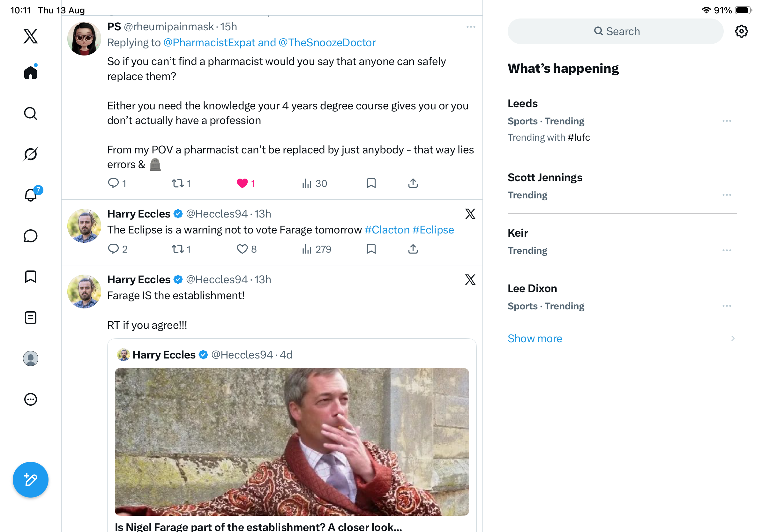Open the Lists icon in sidebar
This screenshot has height=532, width=762.
click(31, 317)
